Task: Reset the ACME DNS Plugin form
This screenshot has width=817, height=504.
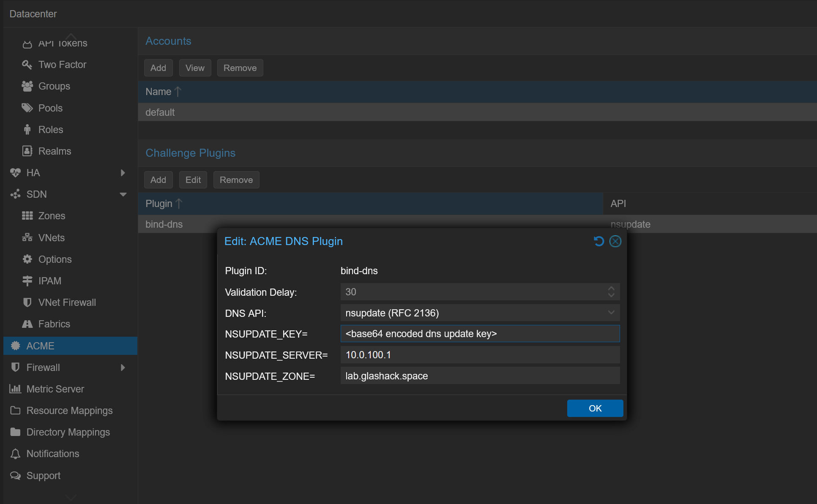Action: [598, 241]
